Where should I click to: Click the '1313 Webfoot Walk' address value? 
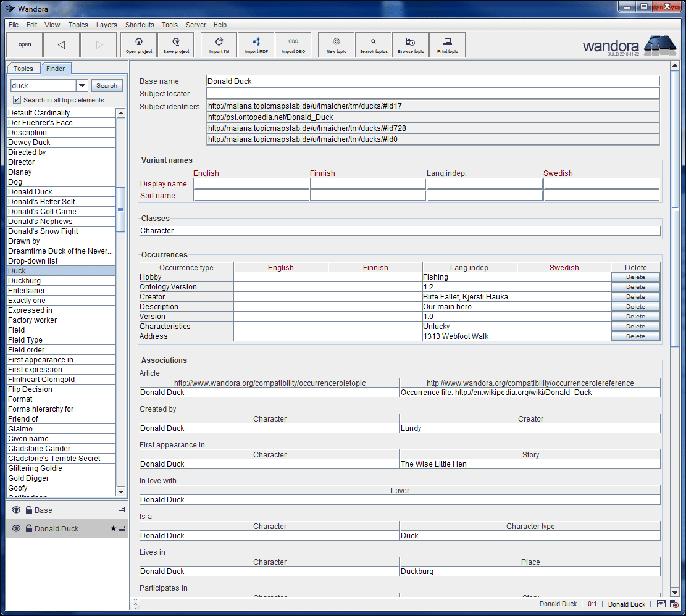point(469,336)
